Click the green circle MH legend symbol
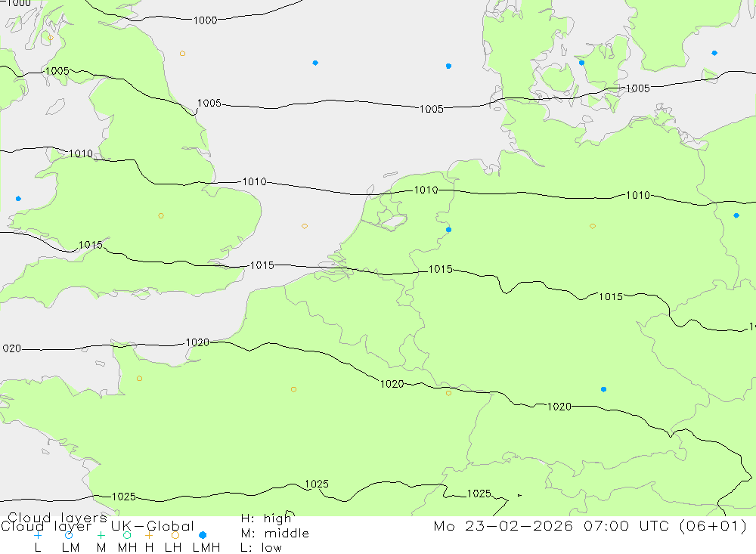This screenshot has height=554, width=756. point(127,535)
